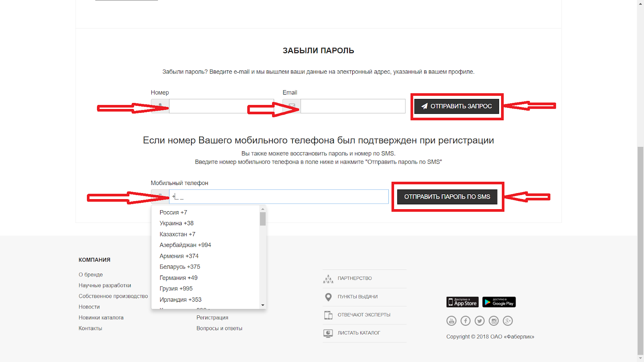Open the Google Play download badge
The image size is (644, 362).
click(x=499, y=302)
